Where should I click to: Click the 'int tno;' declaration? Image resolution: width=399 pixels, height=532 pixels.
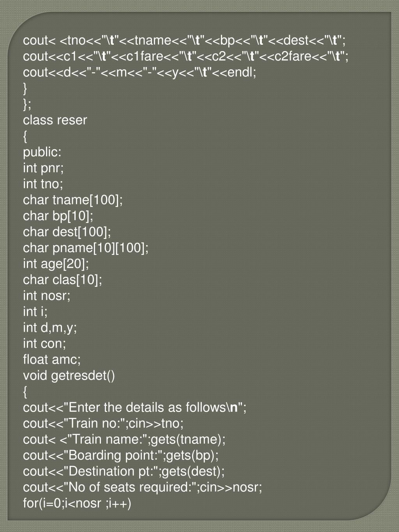click(43, 184)
